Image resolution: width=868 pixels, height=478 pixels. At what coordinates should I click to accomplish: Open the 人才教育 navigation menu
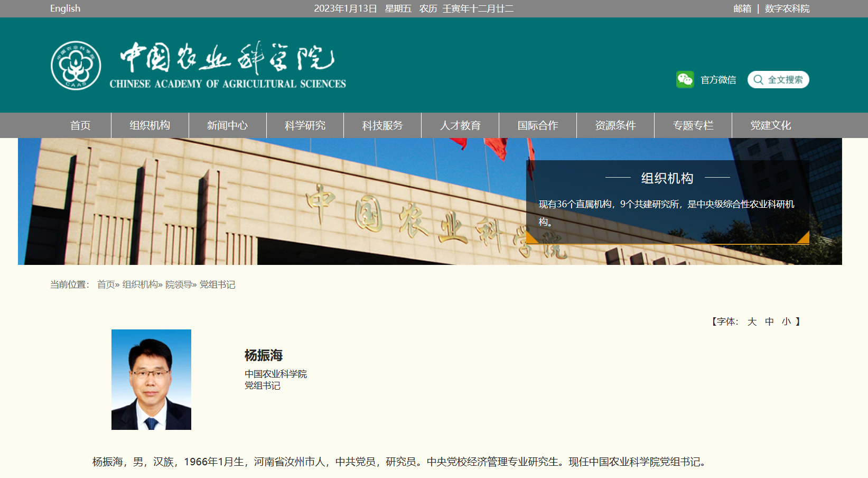point(460,125)
